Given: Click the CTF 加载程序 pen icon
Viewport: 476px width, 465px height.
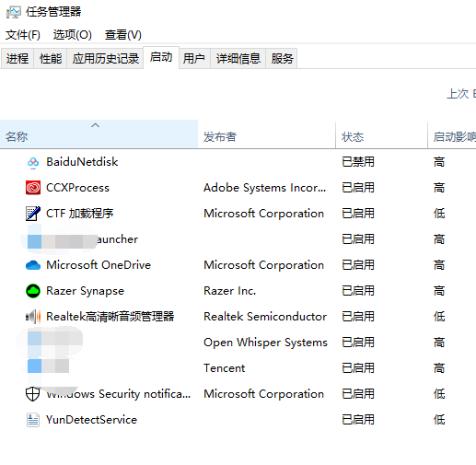Looking at the screenshot, I should coord(33,214).
